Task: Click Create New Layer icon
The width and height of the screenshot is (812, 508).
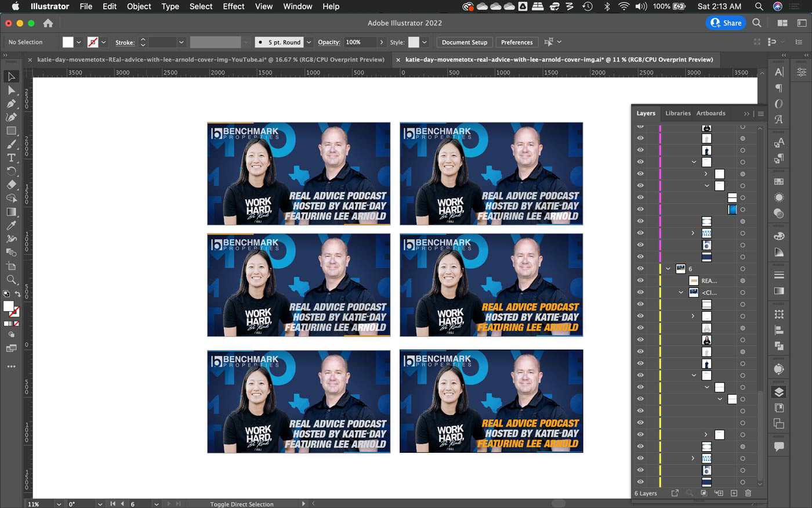Action: 734,493
